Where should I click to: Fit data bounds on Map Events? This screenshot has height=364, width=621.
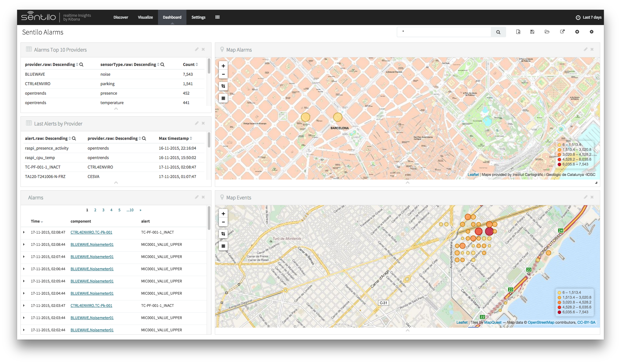coord(223,234)
